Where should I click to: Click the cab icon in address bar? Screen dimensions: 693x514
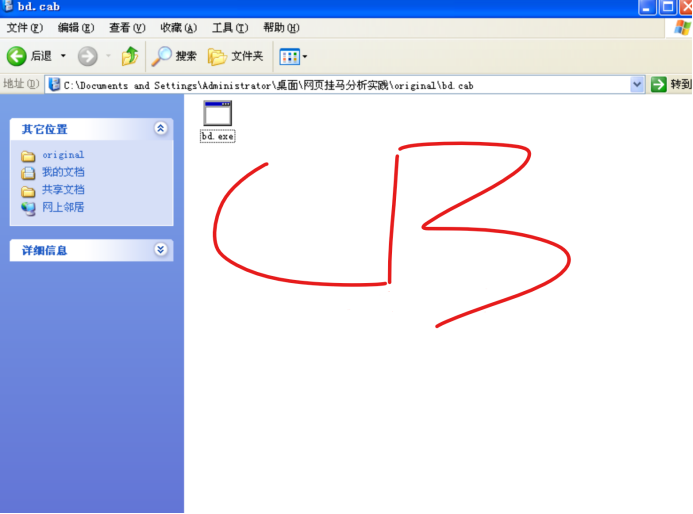(x=54, y=84)
